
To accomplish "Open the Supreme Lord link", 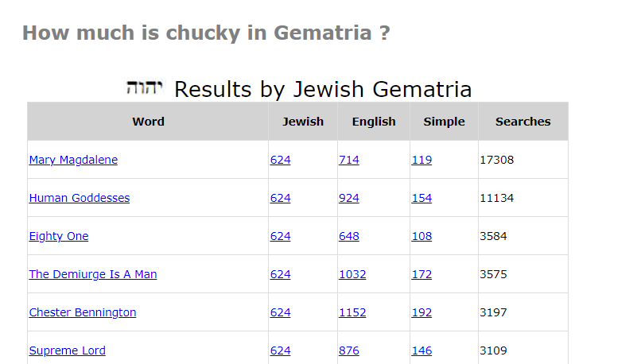I will pos(68,350).
